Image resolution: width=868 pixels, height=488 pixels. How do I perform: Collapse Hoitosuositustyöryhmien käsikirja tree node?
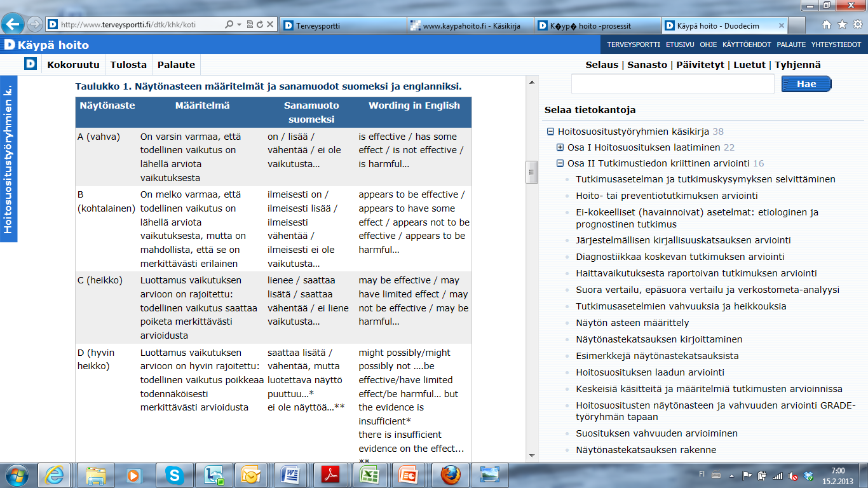coord(550,132)
